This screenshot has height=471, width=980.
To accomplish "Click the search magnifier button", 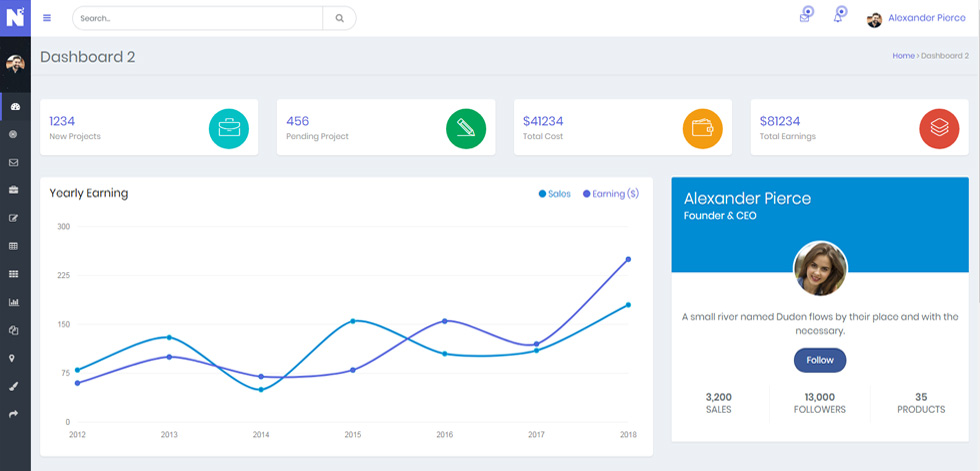I will point(339,18).
